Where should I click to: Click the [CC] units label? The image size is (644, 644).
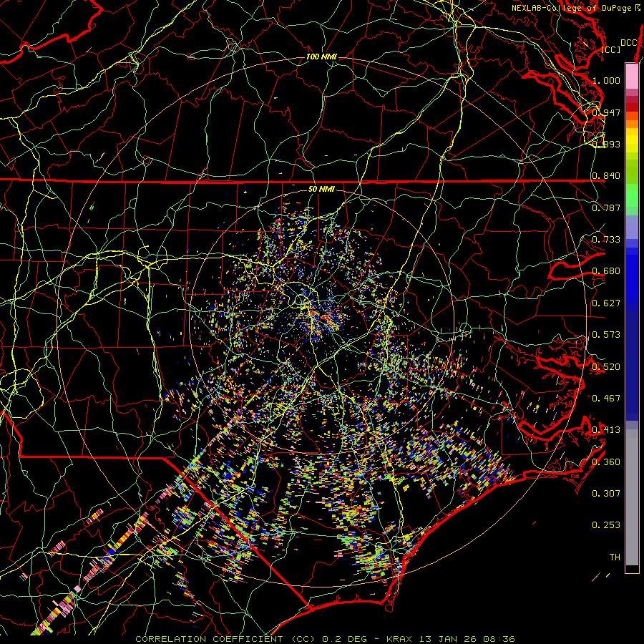[611, 49]
